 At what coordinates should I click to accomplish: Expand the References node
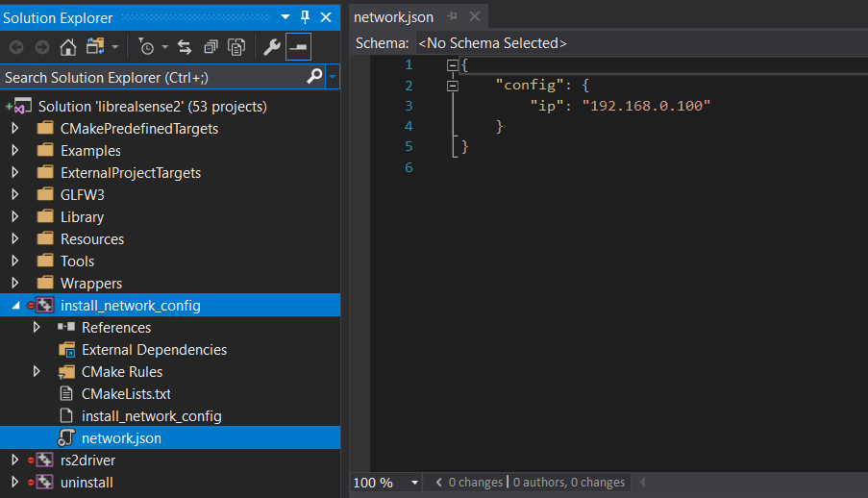[x=37, y=328]
